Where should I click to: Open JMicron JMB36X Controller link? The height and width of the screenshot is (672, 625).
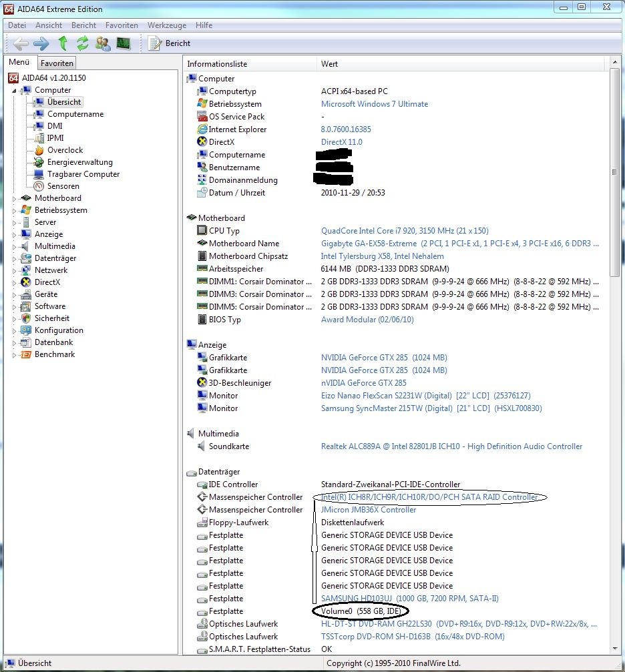(x=369, y=510)
